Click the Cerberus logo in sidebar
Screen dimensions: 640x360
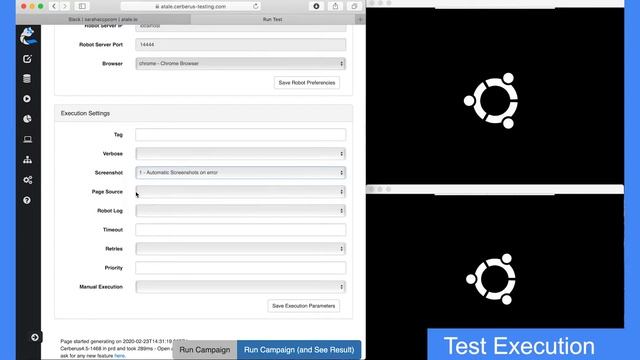(28, 36)
